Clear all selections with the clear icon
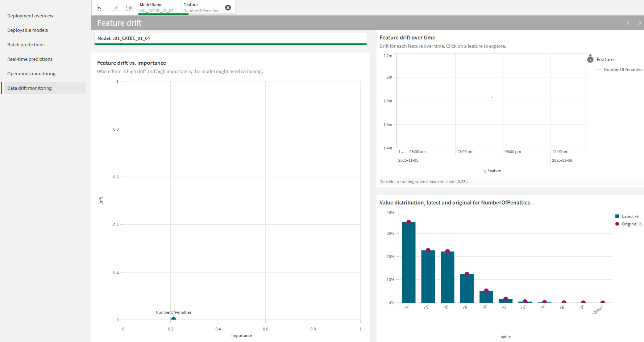 (129, 7)
